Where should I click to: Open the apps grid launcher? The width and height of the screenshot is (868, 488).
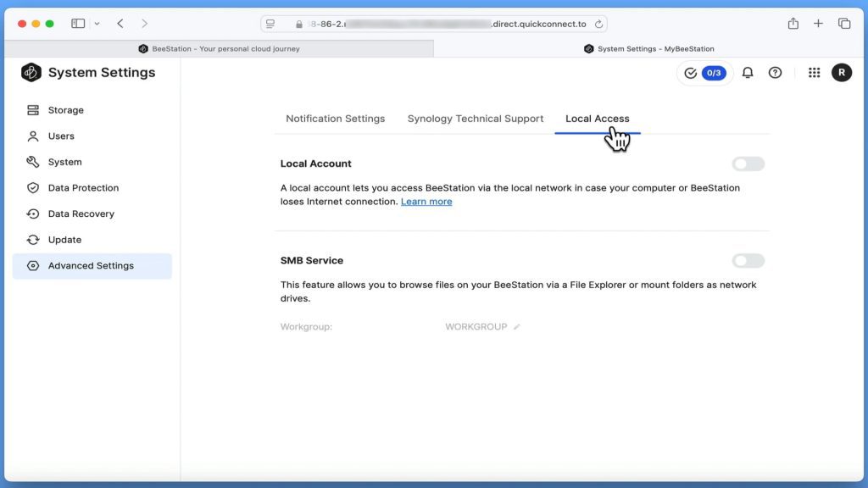point(814,73)
